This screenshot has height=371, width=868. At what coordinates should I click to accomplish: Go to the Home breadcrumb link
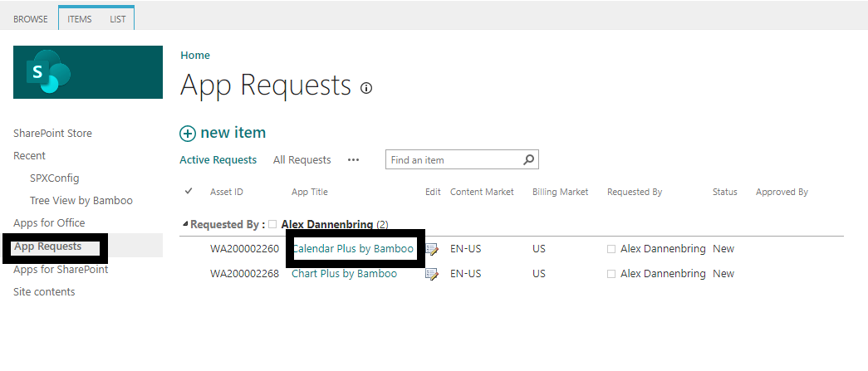point(195,56)
